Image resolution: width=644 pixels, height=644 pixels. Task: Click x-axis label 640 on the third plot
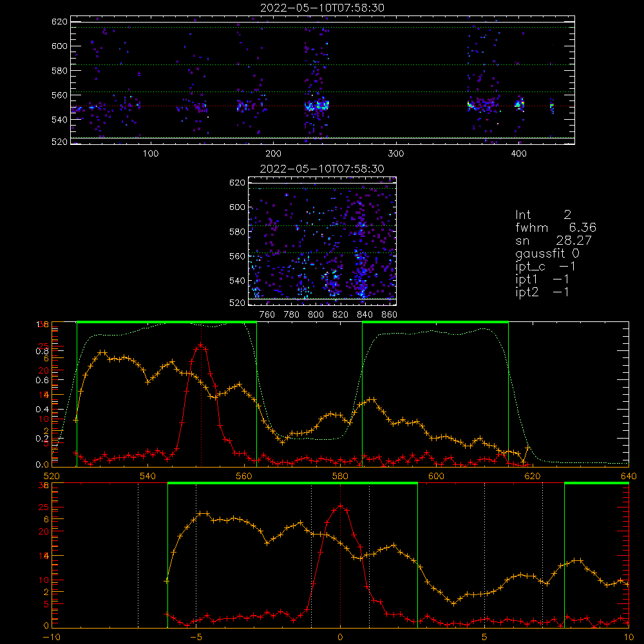[629, 477]
